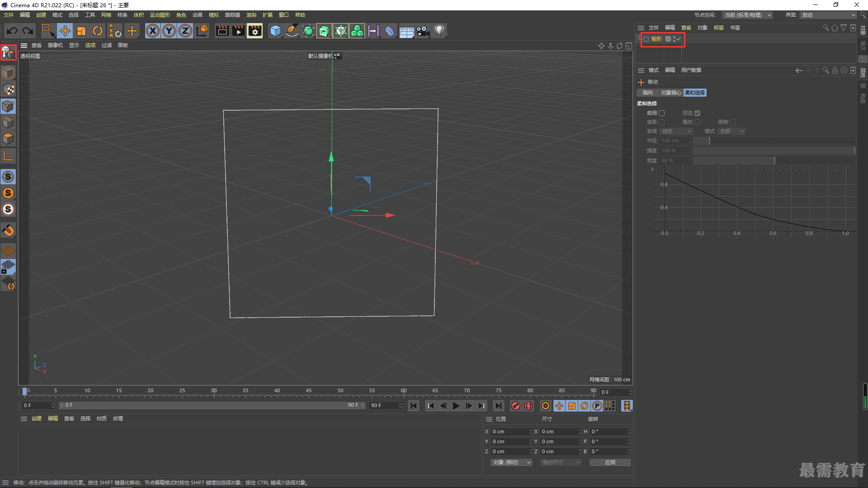Image resolution: width=868 pixels, height=488 pixels.
Task: Switch to polygons mode in sidebar
Action: point(9,139)
